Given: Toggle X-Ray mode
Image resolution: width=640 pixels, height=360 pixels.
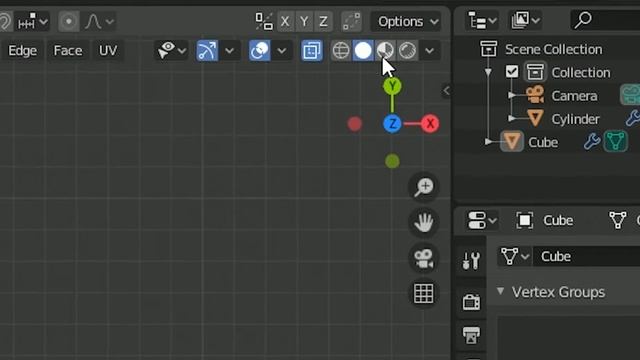Looking at the screenshot, I should (x=311, y=51).
